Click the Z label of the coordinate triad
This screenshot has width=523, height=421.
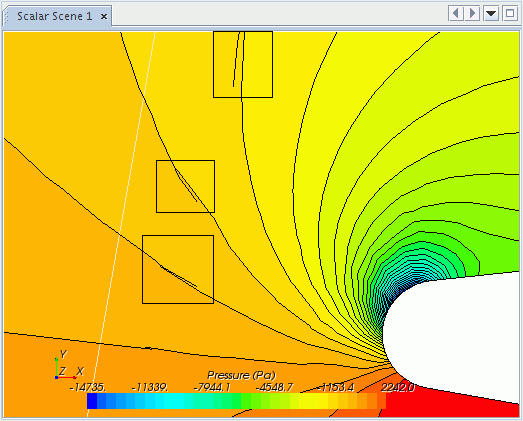point(62,371)
